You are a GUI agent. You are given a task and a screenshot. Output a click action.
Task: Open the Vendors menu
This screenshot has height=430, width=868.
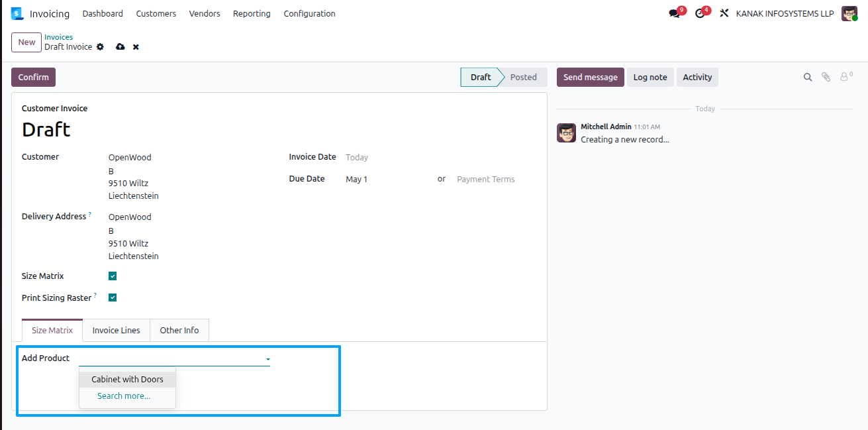[x=205, y=13]
